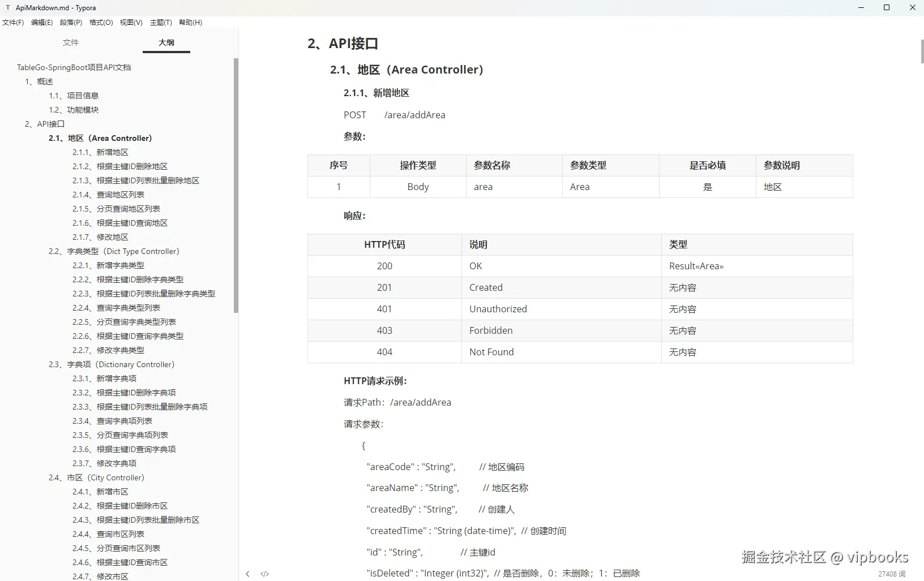This screenshot has width=924, height=581.
Task: Click the Result«Area» cell
Action: (757, 266)
